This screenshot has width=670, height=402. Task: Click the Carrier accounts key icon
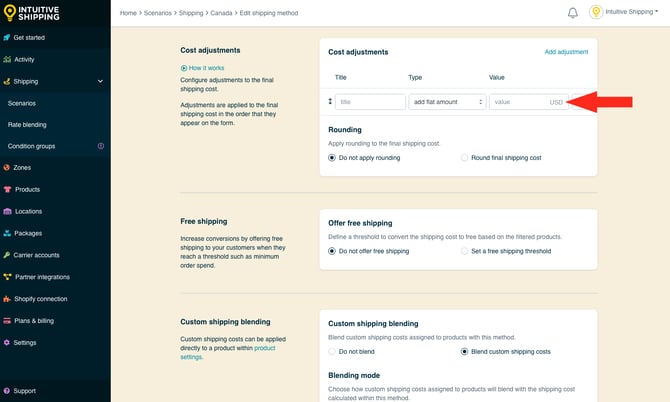pyautogui.click(x=6, y=255)
